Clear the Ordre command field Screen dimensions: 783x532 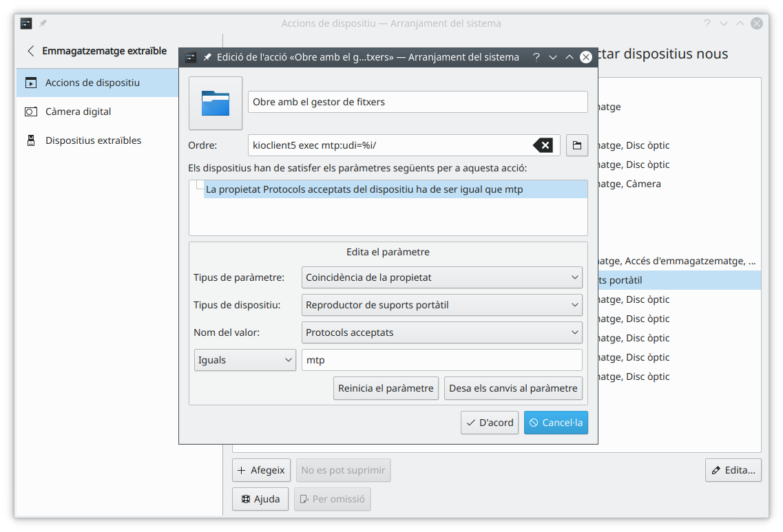pos(543,145)
